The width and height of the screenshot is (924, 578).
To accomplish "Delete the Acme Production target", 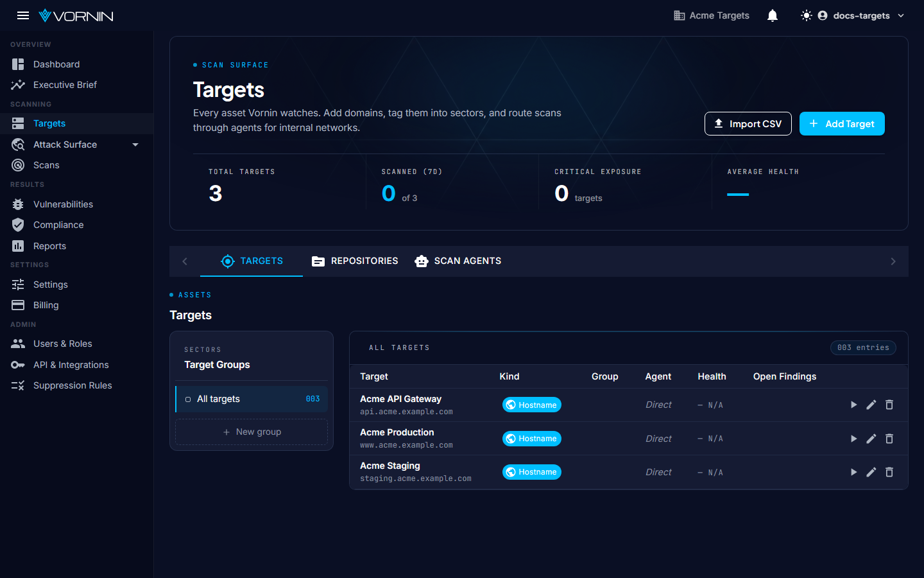I will [x=889, y=439].
